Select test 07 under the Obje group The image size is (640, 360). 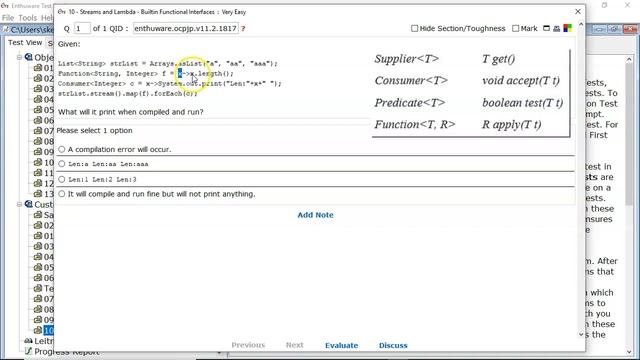tap(44, 131)
